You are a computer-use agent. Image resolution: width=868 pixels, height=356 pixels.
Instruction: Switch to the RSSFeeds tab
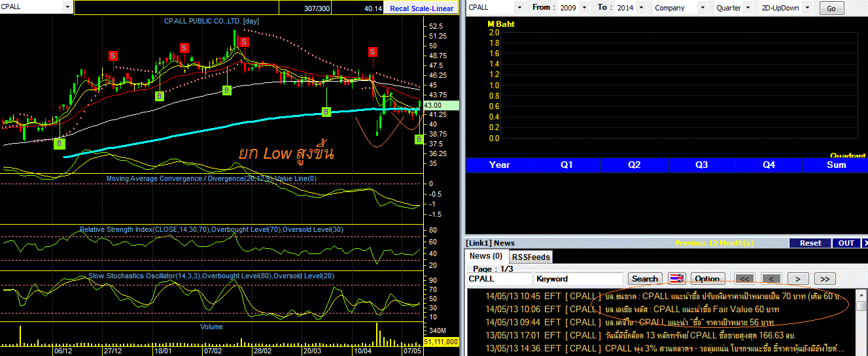click(530, 257)
